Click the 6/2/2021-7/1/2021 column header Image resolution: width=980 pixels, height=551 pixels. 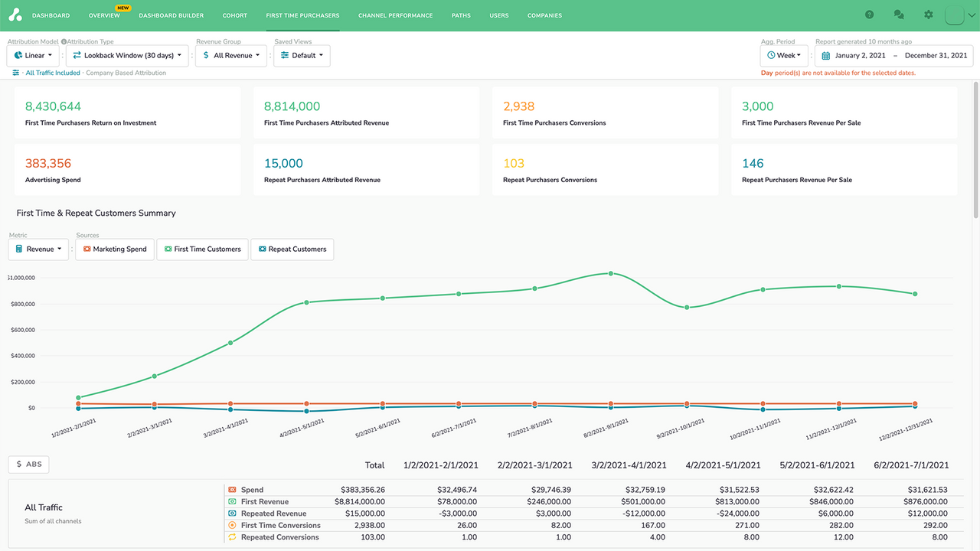tap(911, 465)
